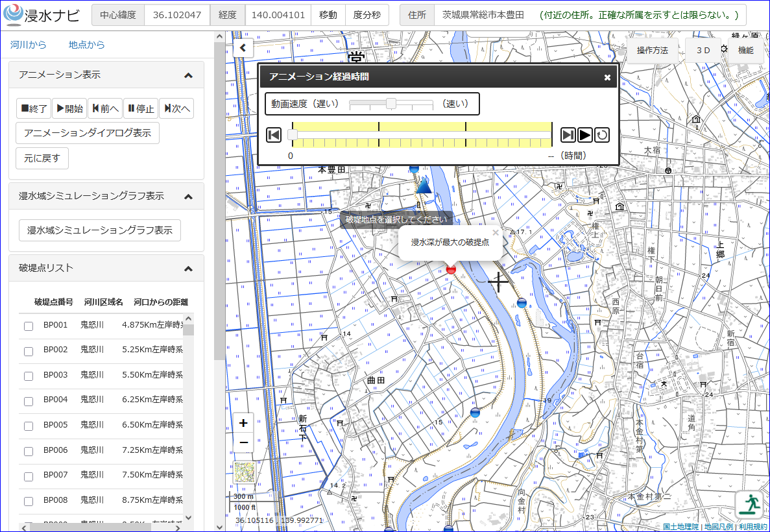Switch to the 河川から tab

29,45
